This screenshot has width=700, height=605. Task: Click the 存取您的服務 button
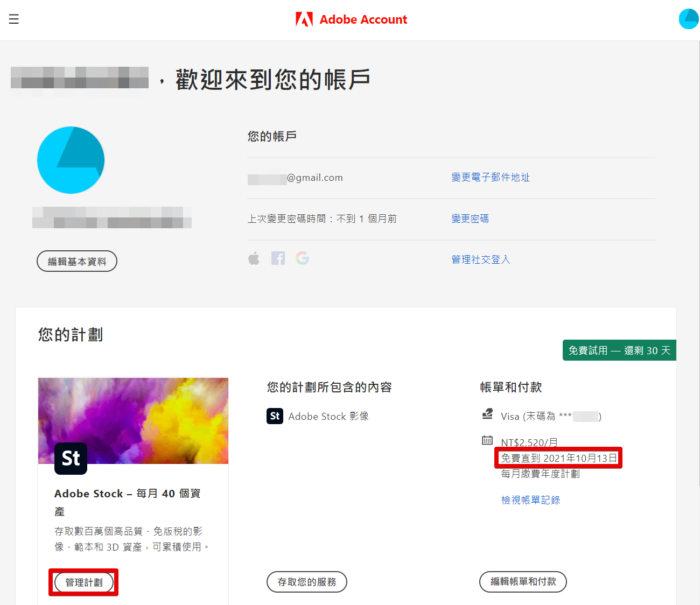(307, 582)
